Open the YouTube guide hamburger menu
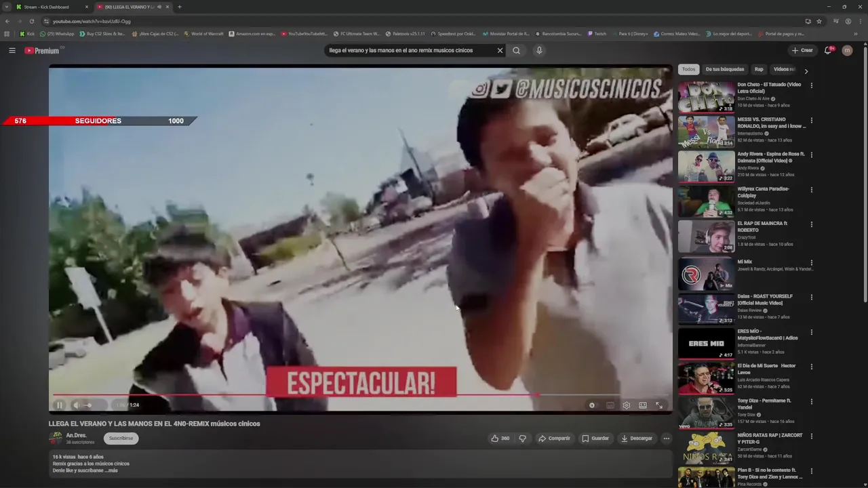The width and height of the screenshot is (868, 488). (x=12, y=50)
